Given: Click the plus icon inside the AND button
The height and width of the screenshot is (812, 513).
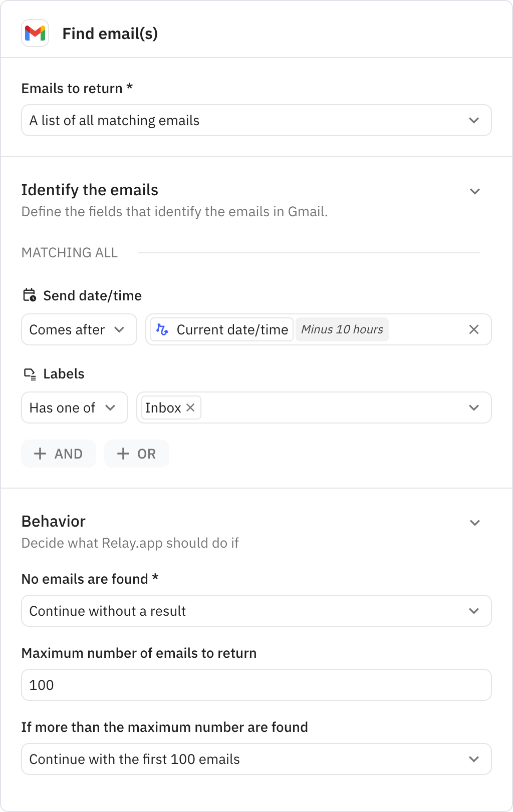Looking at the screenshot, I should point(40,454).
